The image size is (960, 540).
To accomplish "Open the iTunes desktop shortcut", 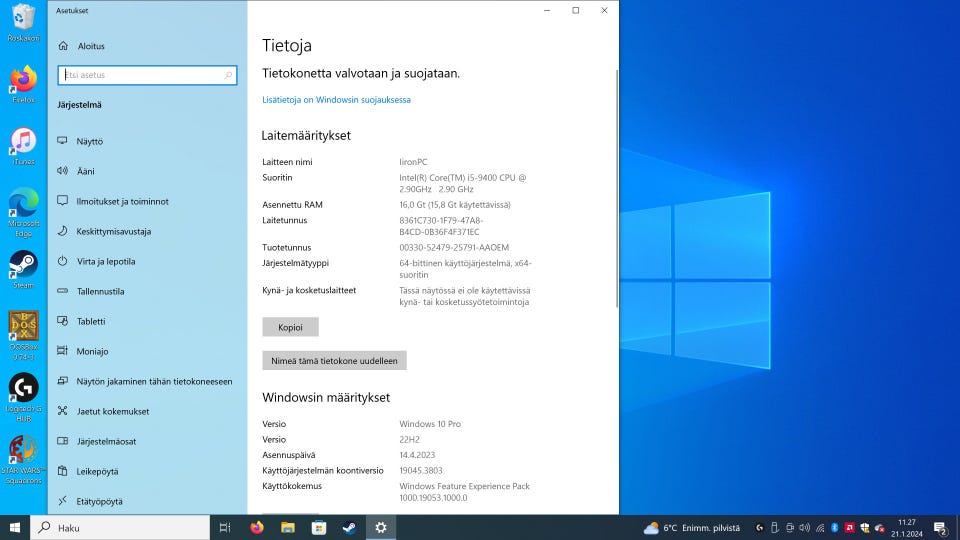I will [x=22, y=145].
